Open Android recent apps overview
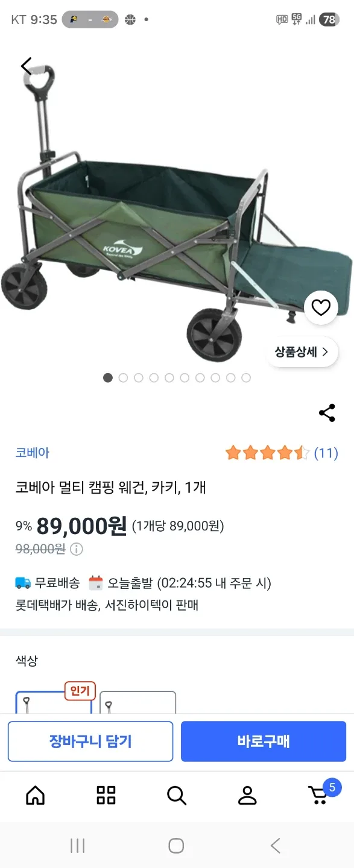The width and height of the screenshot is (354, 868). click(77, 845)
